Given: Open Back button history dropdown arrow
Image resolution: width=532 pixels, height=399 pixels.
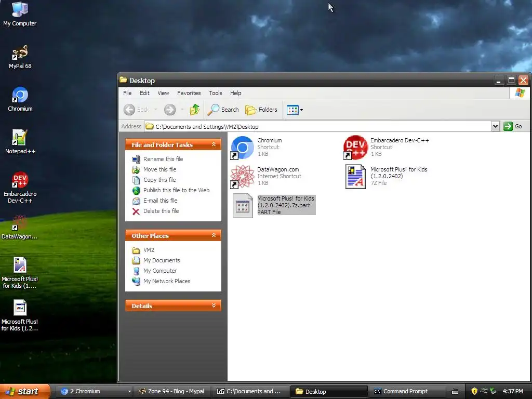Looking at the screenshot, I should coord(156,110).
